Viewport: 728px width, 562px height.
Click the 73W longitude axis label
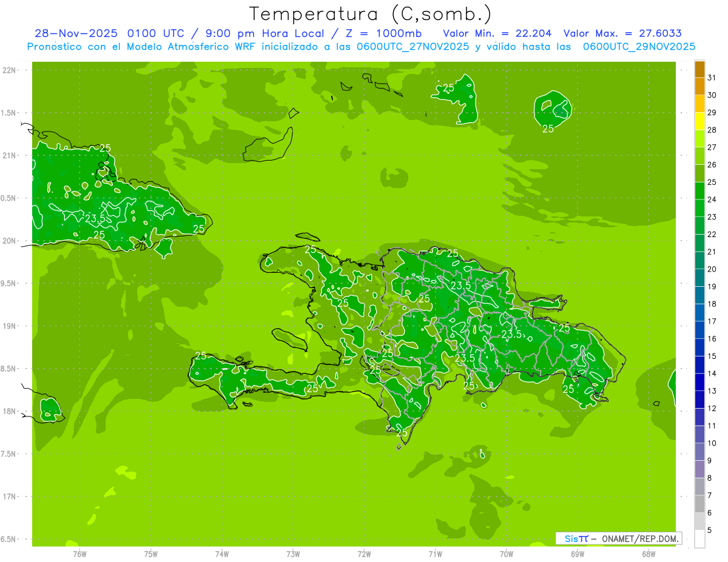[293, 554]
